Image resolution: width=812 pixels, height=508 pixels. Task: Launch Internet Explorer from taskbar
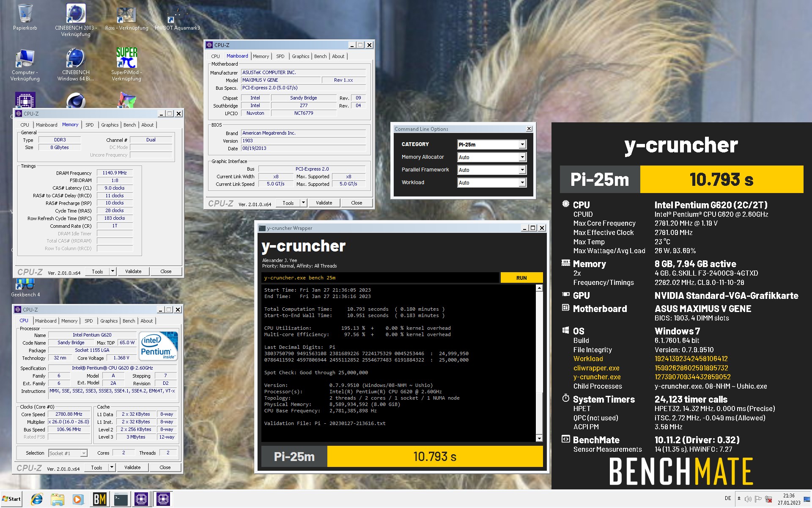(37, 500)
